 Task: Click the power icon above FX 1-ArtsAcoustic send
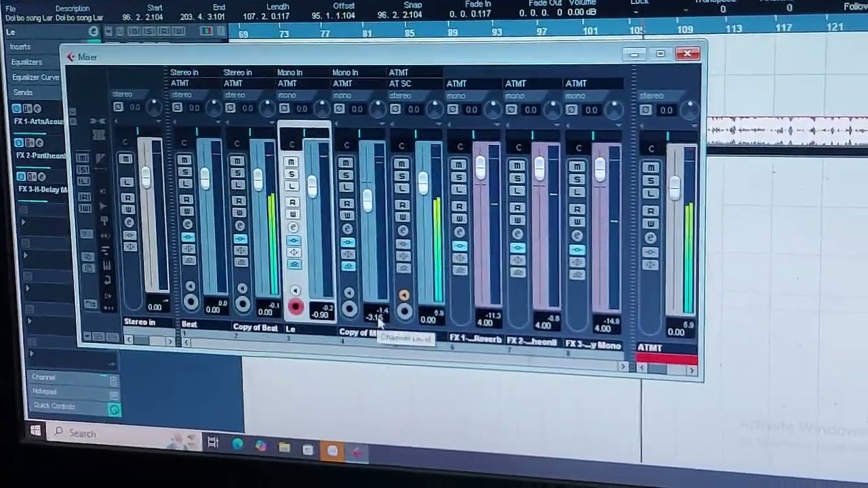click(x=16, y=108)
